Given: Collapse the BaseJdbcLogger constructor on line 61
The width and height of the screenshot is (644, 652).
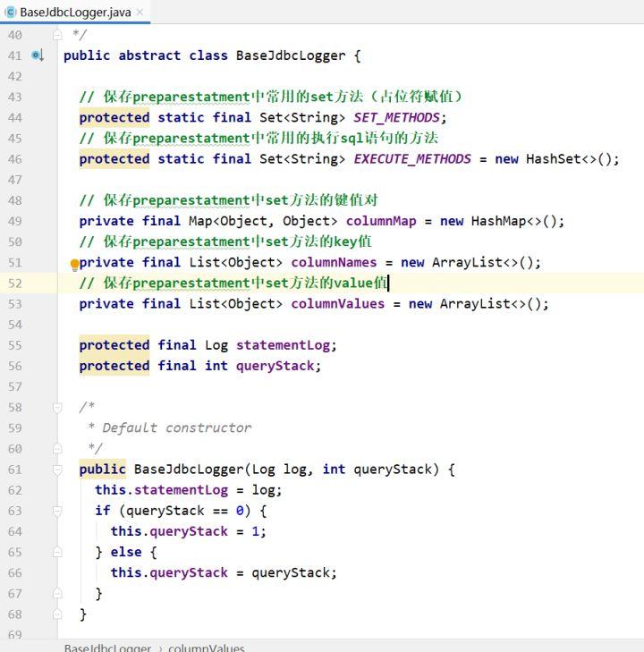Looking at the screenshot, I should click(57, 470).
